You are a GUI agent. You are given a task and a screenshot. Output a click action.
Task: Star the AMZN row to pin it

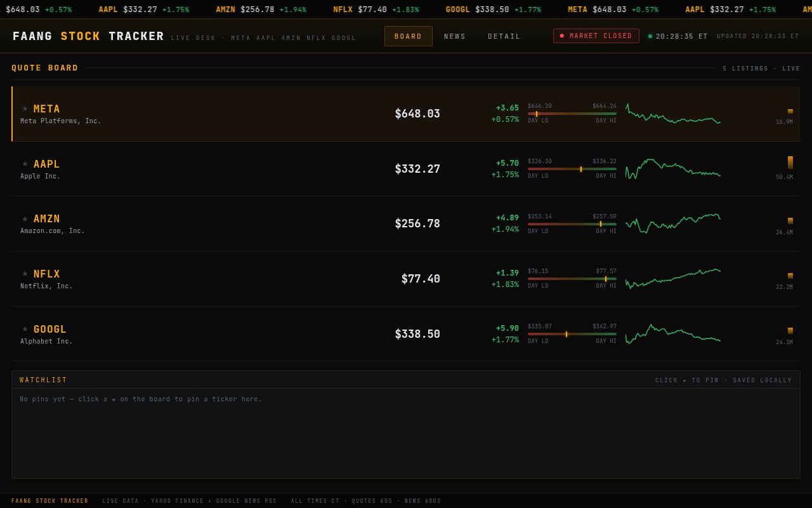click(25, 218)
